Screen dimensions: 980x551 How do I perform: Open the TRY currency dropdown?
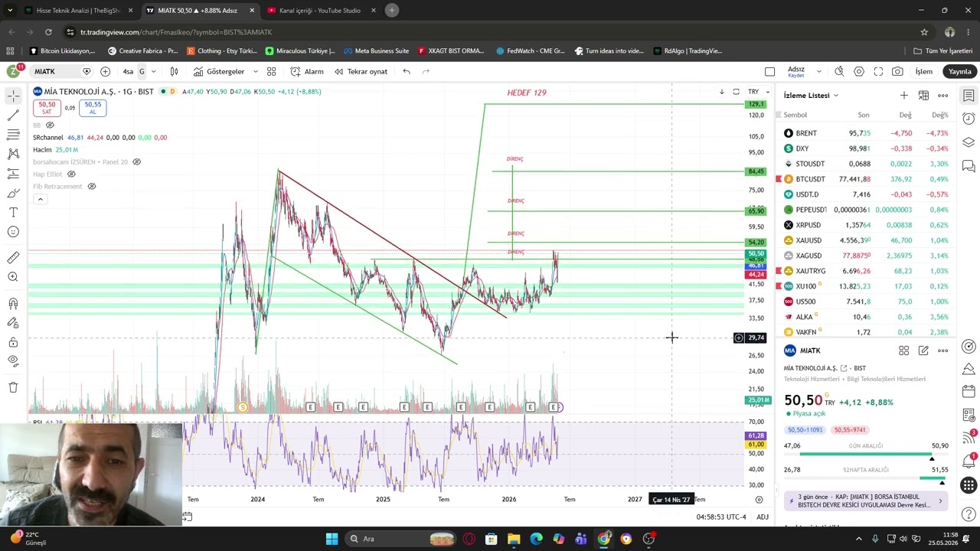(759, 92)
